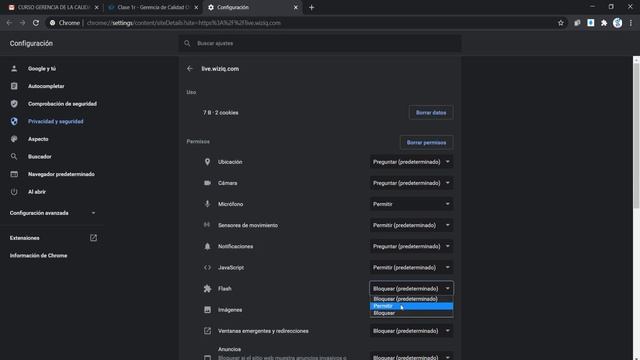640x360 pixels.
Task: Click the Sensores de movimiento icon
Action: pyautogui.click(x=207, y=225)
